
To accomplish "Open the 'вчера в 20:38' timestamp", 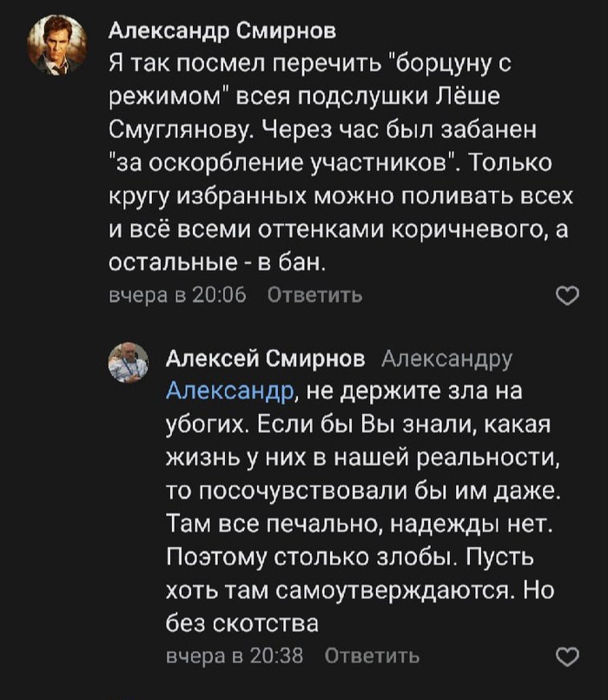I will click(234, 655).
